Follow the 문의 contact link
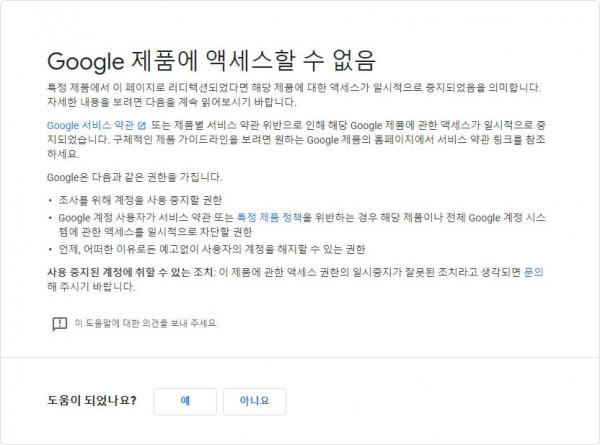 coord(534,272)
